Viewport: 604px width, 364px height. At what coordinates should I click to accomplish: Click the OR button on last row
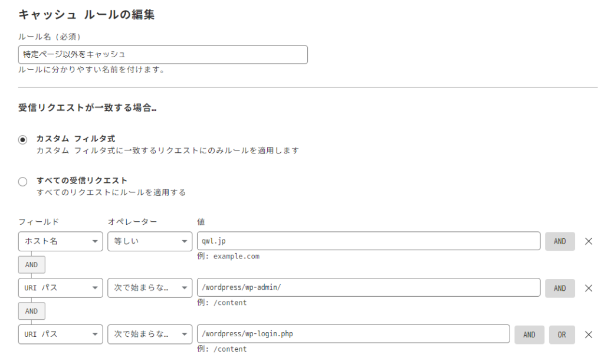(x=562, y=335)
